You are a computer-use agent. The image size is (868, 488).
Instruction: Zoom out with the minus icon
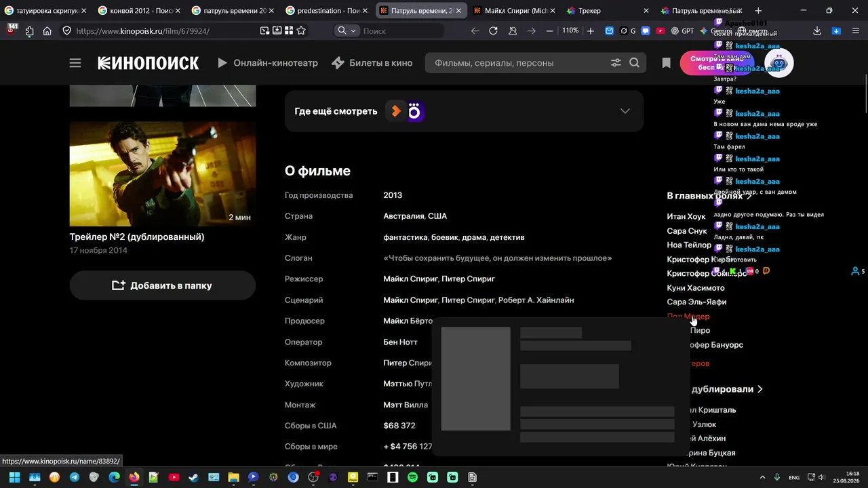[x=550, y=31]
